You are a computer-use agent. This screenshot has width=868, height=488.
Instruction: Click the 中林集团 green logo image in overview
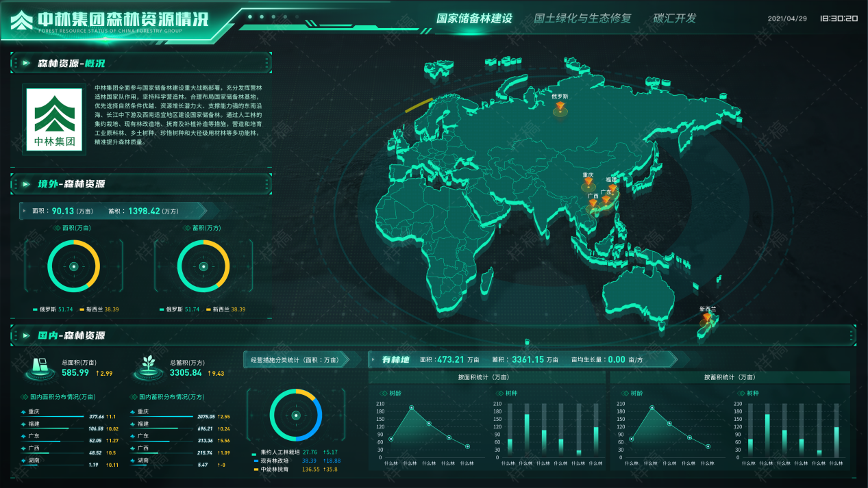point(53,119)
